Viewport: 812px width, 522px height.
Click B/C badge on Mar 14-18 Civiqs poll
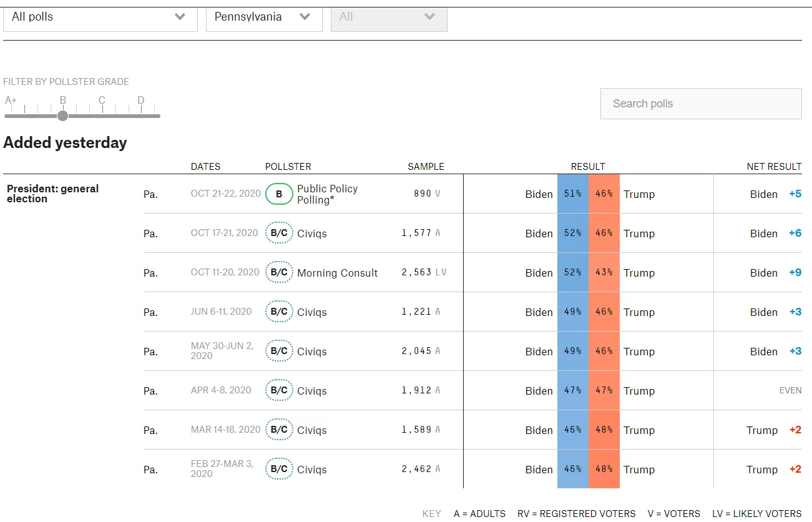click(279, 430)
